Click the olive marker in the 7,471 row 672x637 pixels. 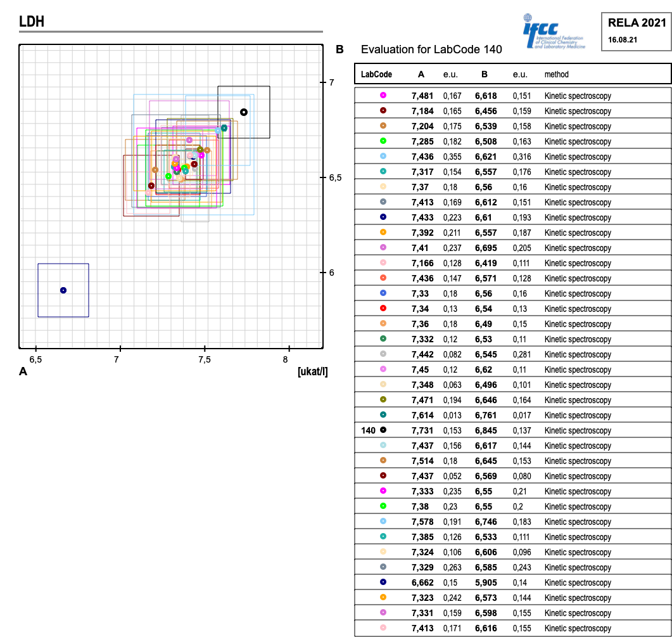[x=383, y=400]
